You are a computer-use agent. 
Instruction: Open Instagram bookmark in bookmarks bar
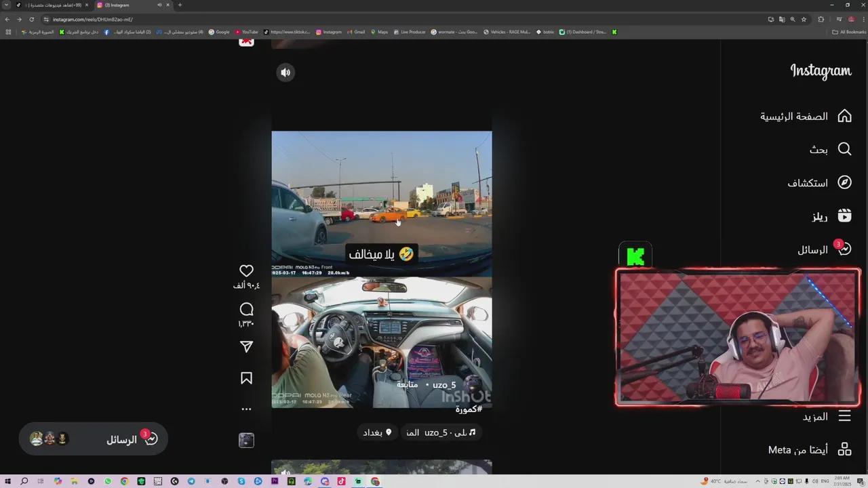329,32
